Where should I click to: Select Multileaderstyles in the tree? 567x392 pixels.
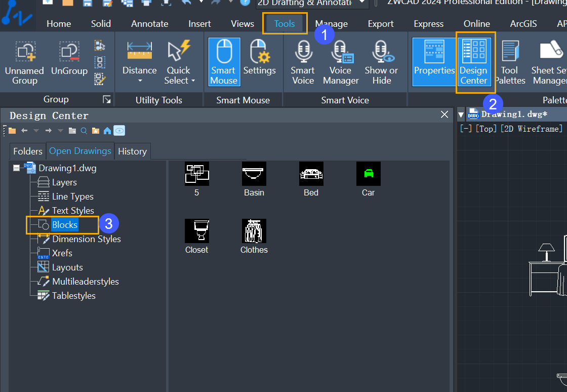pyautogui.click(x=86, y=282)
